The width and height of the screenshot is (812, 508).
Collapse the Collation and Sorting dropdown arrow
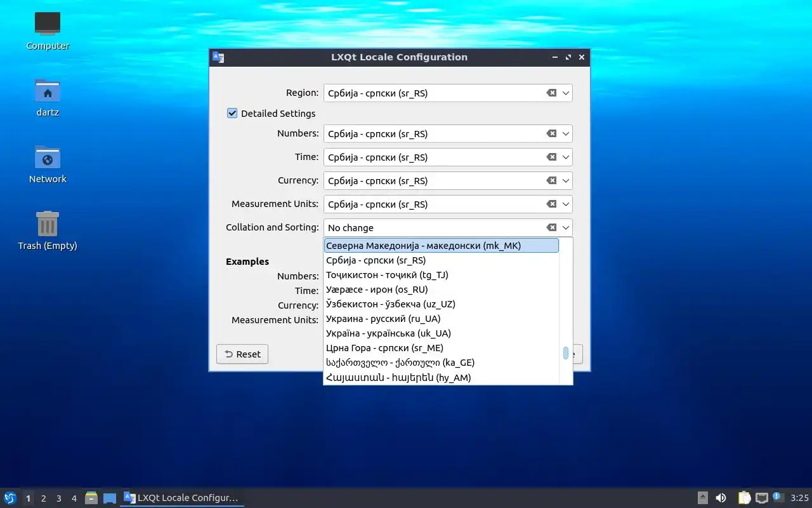click(x=566, y=227)
